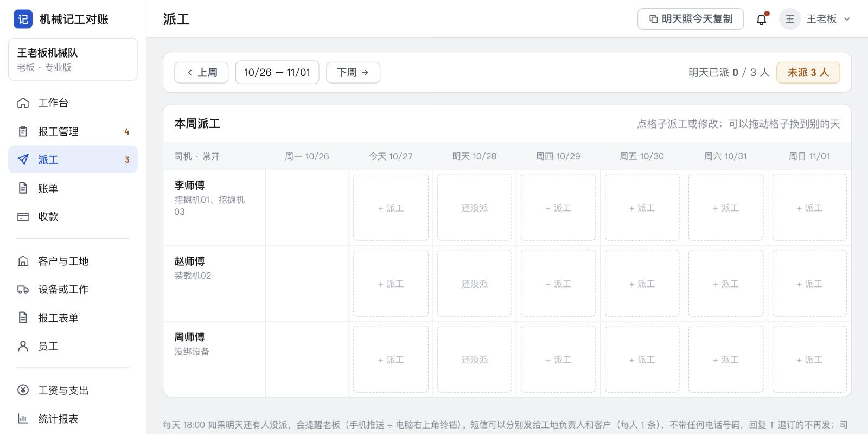Click 还没派 cell for 赵师傅 tomorrow
Screen dimensions: 868x434
pos(475,284)
